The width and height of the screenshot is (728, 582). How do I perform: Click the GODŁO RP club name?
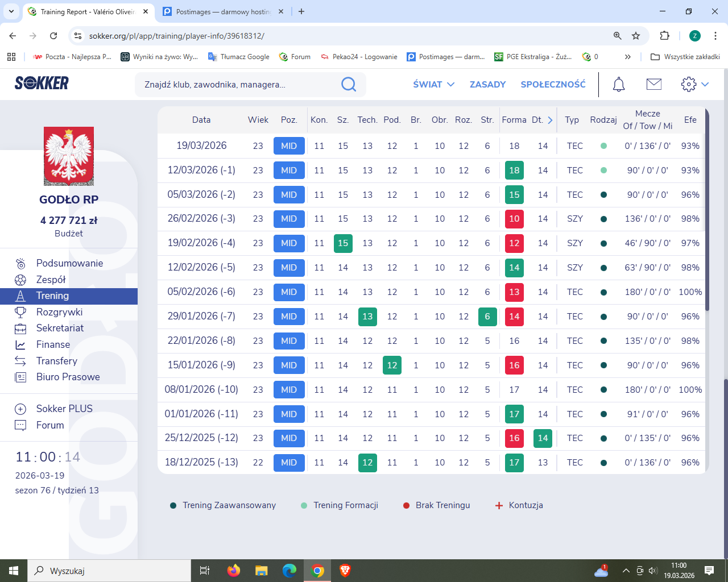69,199
